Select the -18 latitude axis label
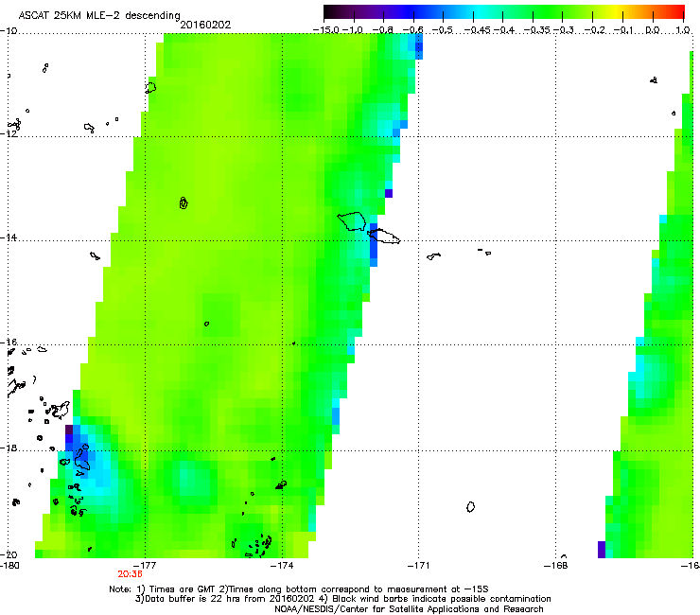The image size is (700, 615). coord(9,448)
